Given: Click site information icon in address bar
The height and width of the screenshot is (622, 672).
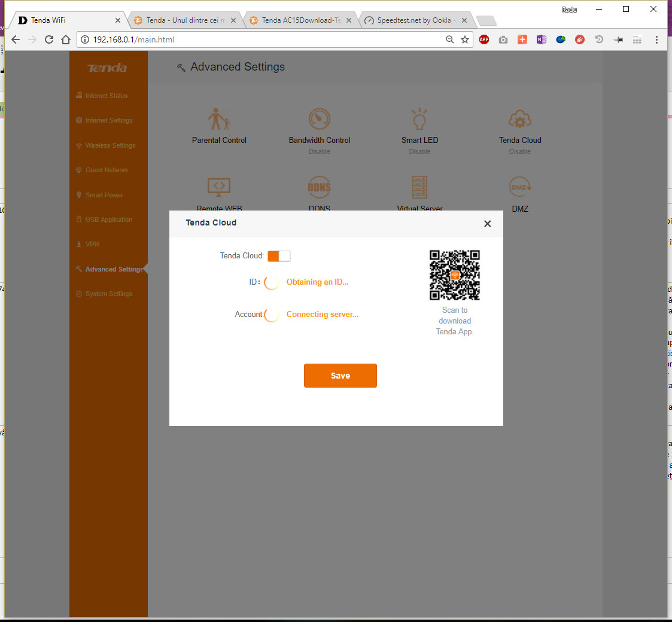Looking at the screenshot, I should [85, 40].
